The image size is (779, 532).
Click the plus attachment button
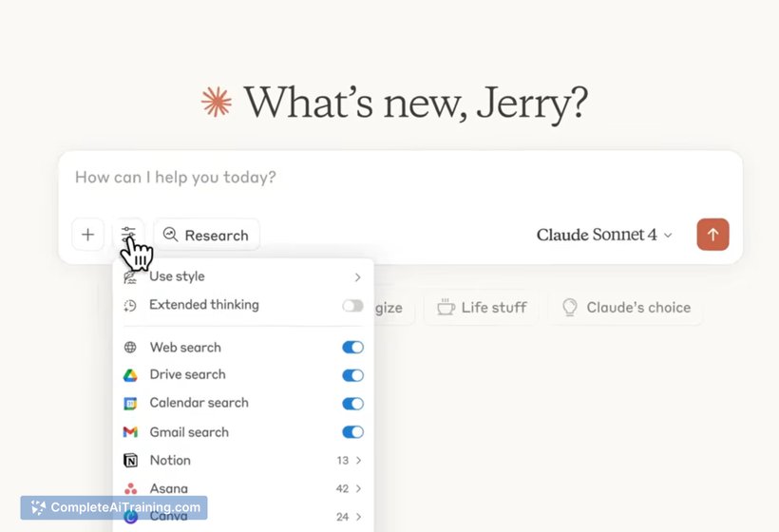coord(88,235)
